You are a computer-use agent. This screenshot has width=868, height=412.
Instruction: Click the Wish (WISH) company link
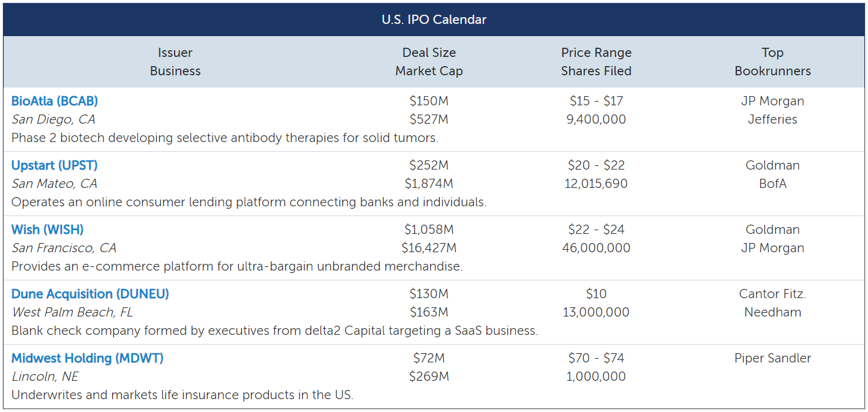pyautogui.click(x=47, y=230)
